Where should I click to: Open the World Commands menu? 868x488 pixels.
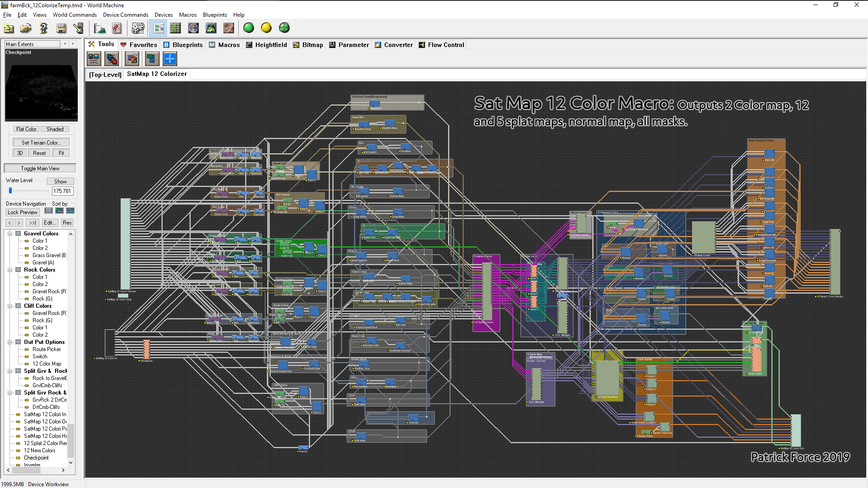point(75,15)
